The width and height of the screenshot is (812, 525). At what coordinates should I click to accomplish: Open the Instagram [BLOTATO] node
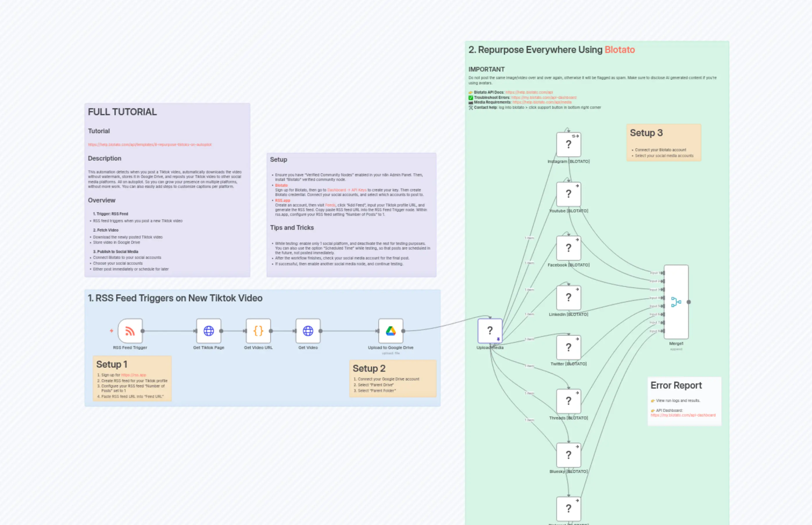click(x=568, y=145)
